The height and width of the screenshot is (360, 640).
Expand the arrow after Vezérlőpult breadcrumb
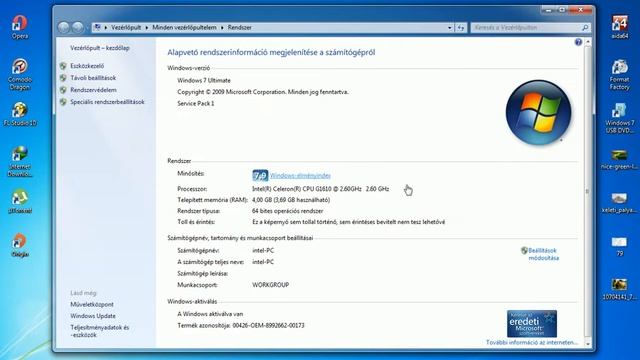(x=147, y=27)
